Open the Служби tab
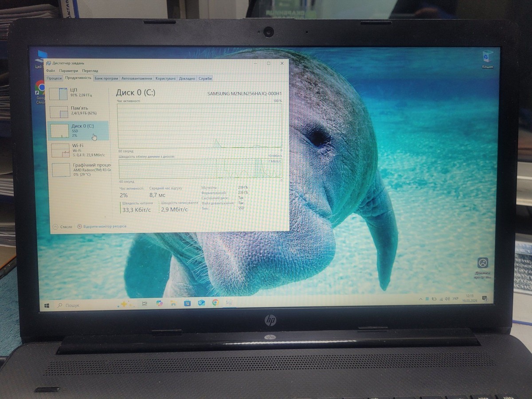The width and height of the screenshot is (532, 399). pyautogui.click(x=205, y=78)
